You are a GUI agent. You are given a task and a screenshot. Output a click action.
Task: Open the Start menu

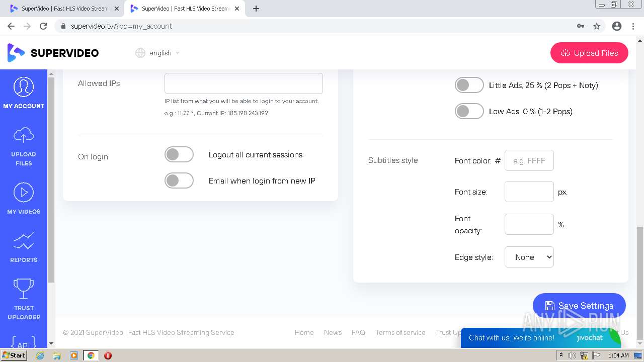point(14,355)
